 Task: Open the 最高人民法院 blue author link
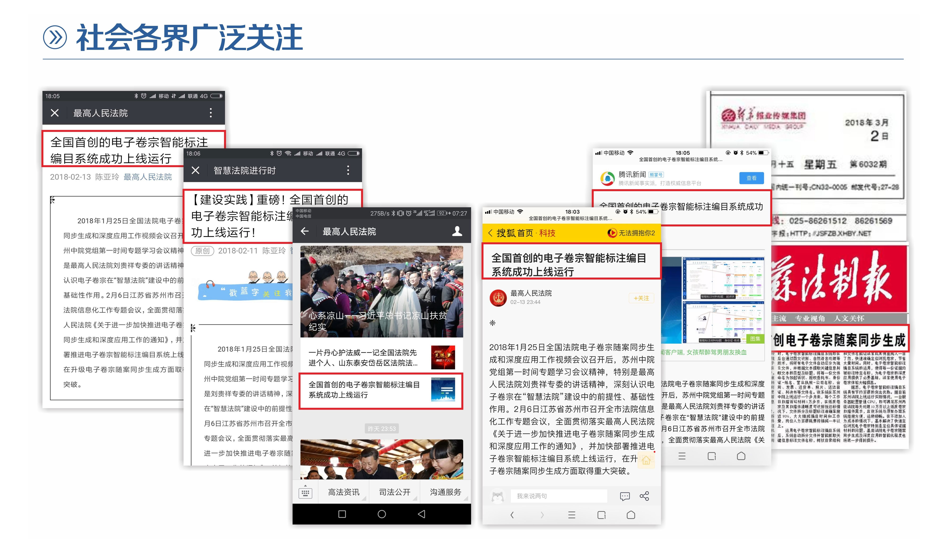click(148, 177)
